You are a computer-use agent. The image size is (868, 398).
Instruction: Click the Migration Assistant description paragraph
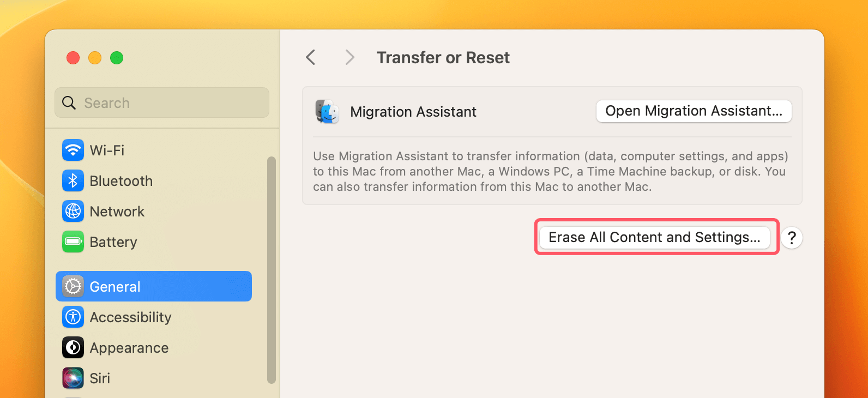(551, 171)
